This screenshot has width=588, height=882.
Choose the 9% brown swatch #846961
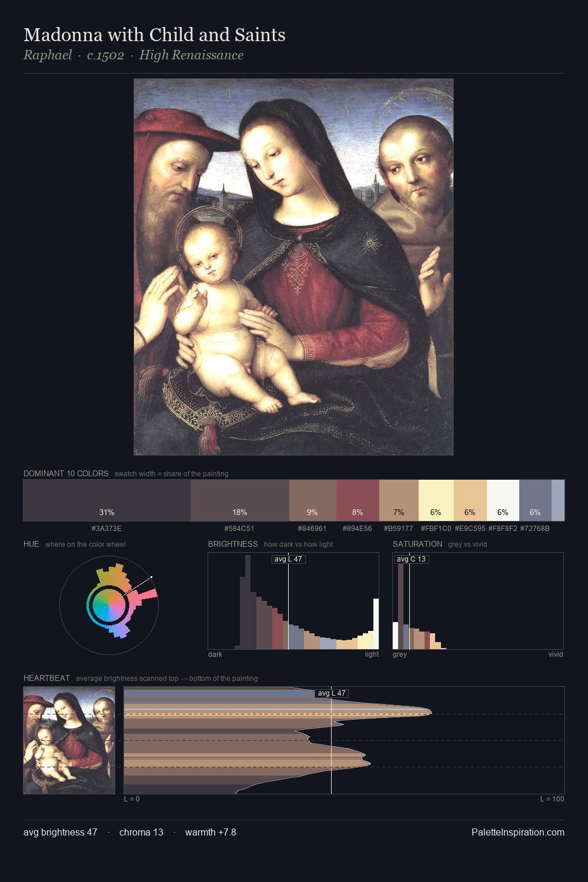coord(313,500)
